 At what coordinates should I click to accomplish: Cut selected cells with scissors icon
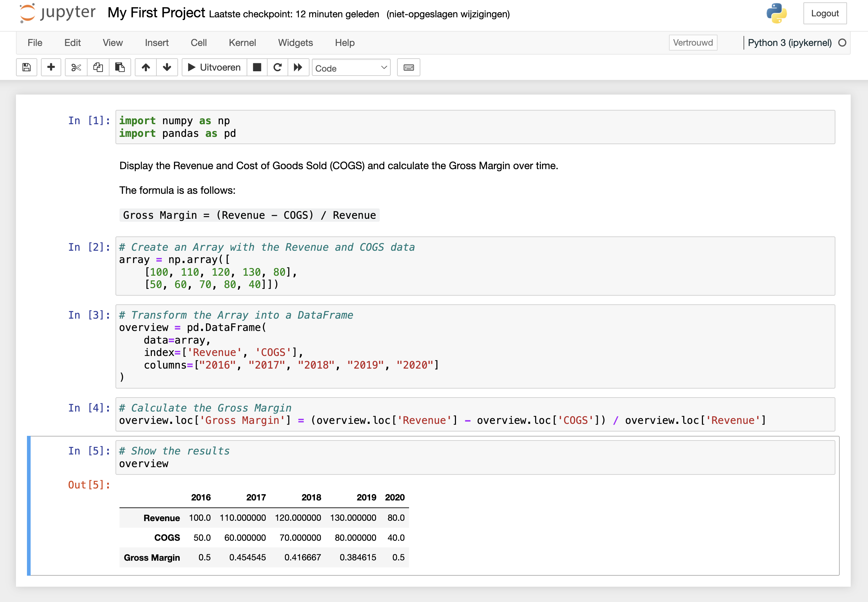click(x=76, y=68)
